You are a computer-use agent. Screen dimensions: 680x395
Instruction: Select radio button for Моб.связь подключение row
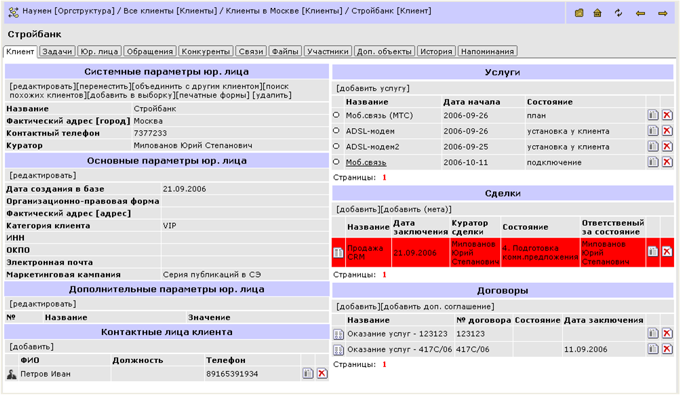(x=336, y=162)
